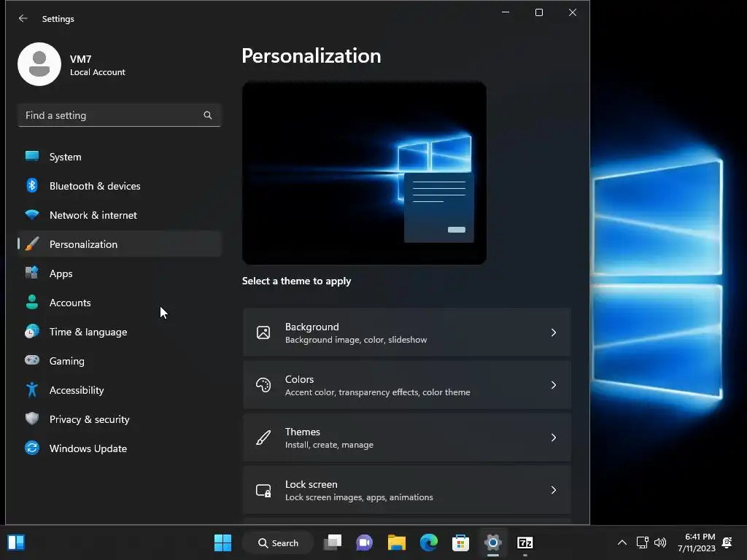This screenshot has width=747, height=560.
Task: Click the Apps icon in sidebar
Action: [x=32, y=273]
